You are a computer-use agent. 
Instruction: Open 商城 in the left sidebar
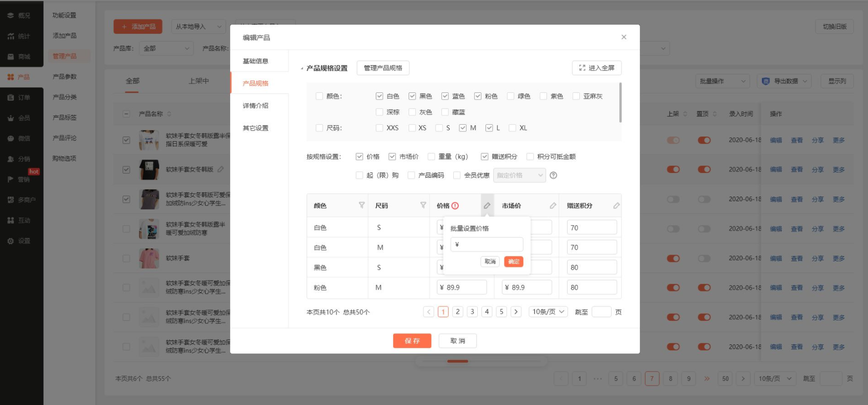pos(19,56)
